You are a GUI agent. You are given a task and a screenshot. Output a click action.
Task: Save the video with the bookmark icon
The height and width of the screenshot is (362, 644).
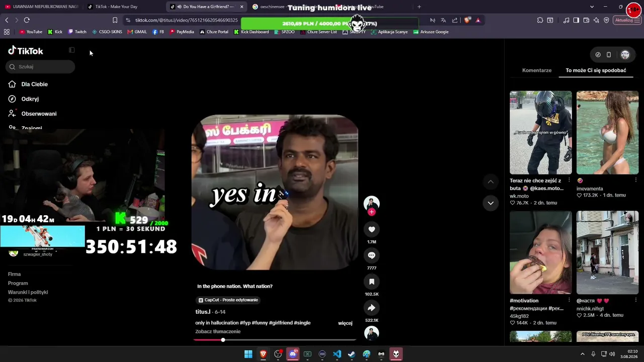[372, 282]
